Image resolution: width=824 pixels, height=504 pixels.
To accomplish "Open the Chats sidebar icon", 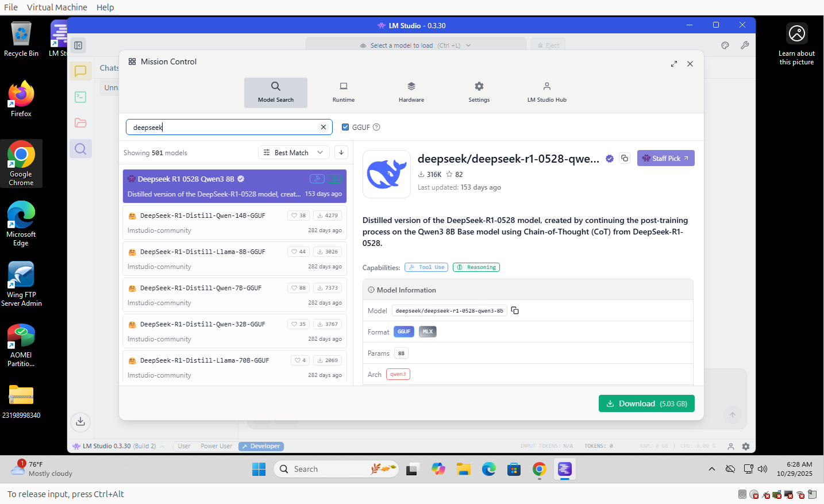I will [x=80, y=71].
